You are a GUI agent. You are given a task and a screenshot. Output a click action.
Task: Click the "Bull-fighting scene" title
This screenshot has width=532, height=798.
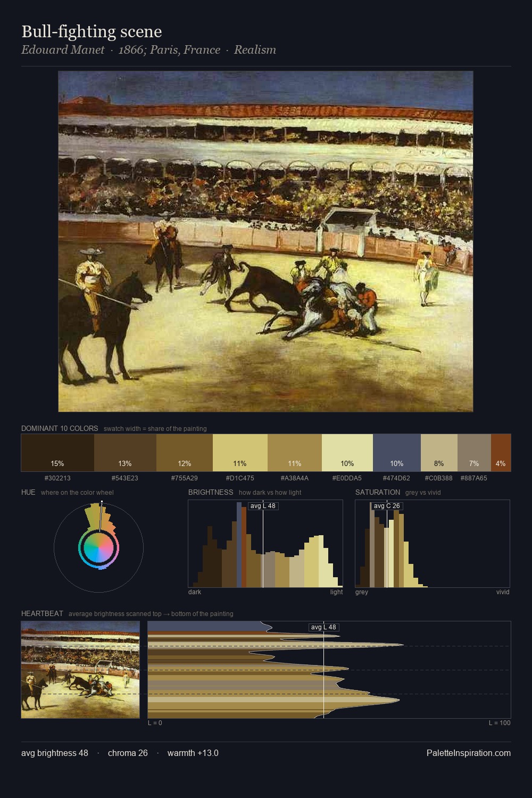(92, 31)
